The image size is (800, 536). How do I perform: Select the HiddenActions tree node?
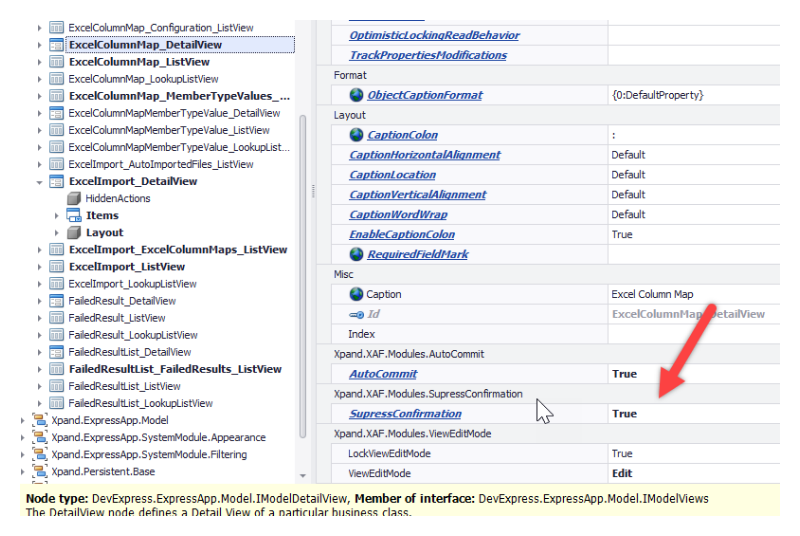tap(118, 198)
